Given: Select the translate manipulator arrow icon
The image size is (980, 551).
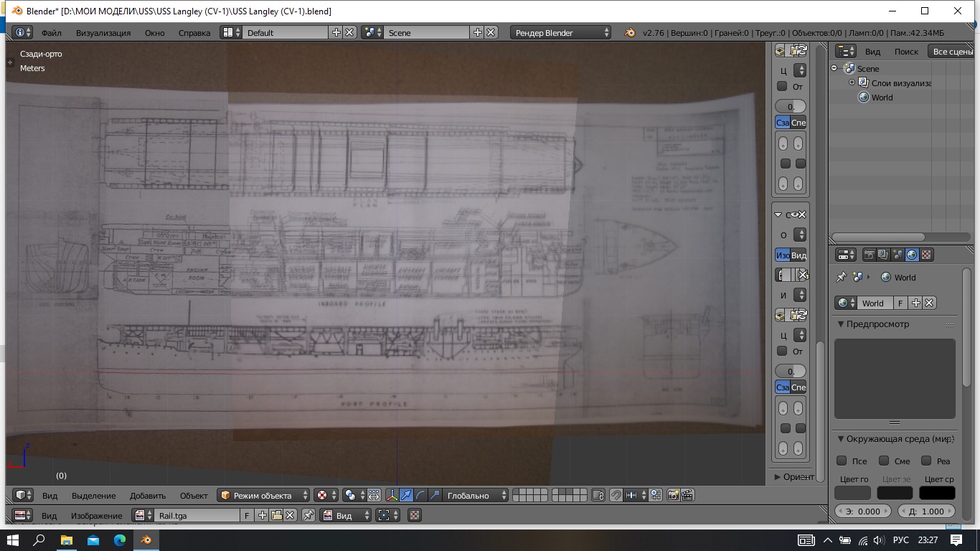Looking at the screenshot, I should tap(407, 495).
